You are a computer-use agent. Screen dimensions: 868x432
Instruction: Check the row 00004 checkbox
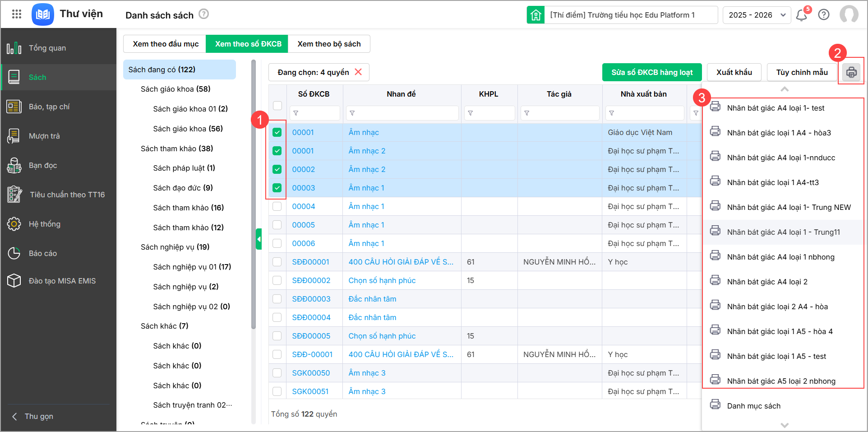pyautogui.click(x=277, y=206)
